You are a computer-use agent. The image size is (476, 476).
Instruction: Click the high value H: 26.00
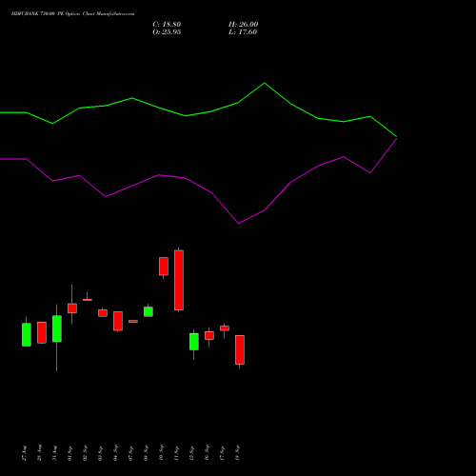click(x=244, y=25)
